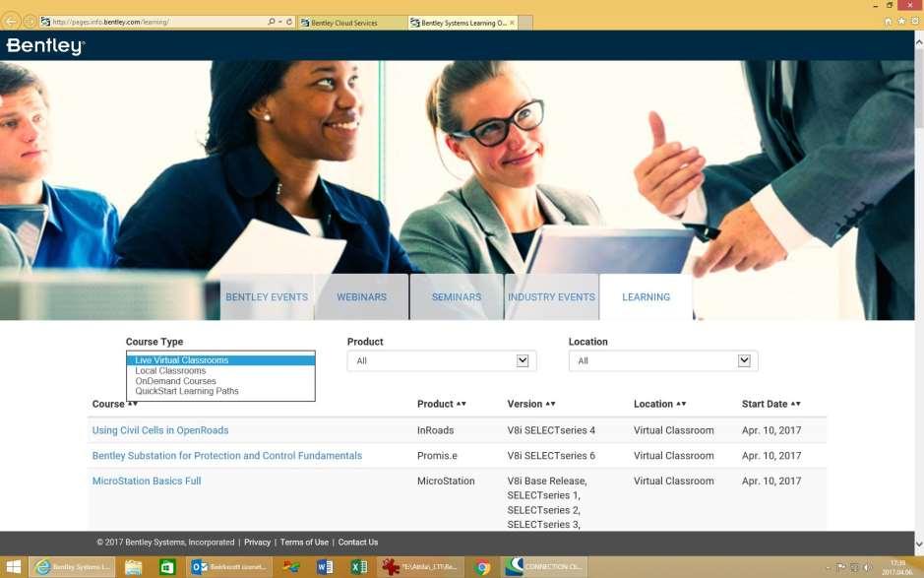Open the Windows Store taskbar icon
Image resolution: width=924 pixels, height=578 pixels.
tap(168, 567)
